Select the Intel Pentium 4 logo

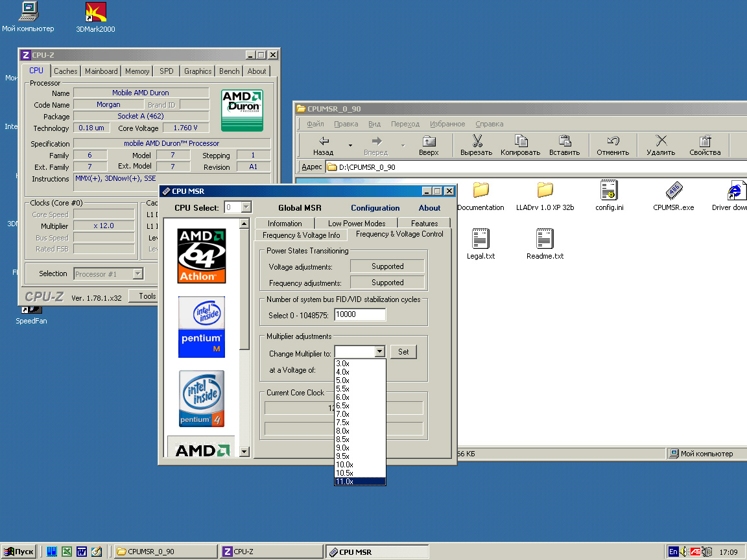point(202,399)
